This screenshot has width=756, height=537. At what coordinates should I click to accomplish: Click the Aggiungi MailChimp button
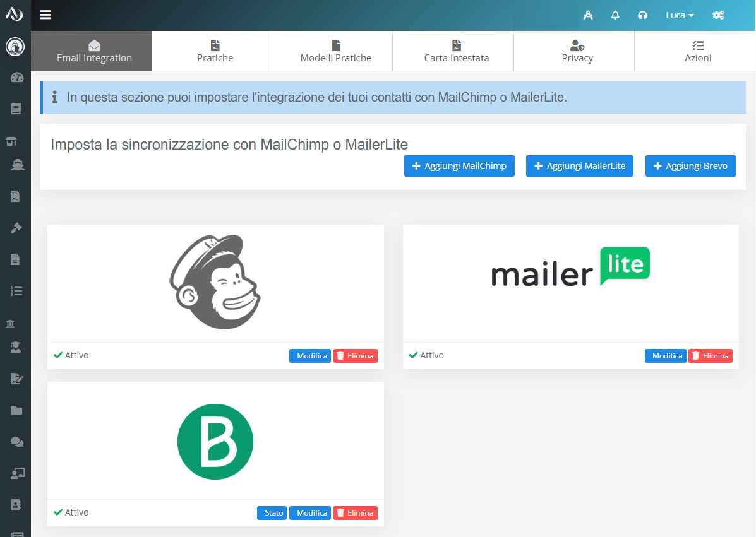[x=459, y=166]
